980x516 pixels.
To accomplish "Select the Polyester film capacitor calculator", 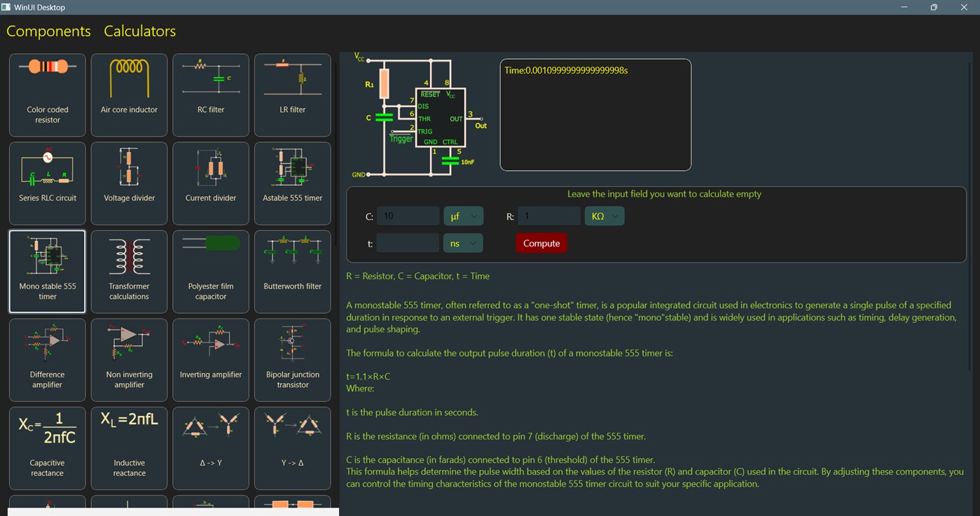I will click(x=210, y=271).
